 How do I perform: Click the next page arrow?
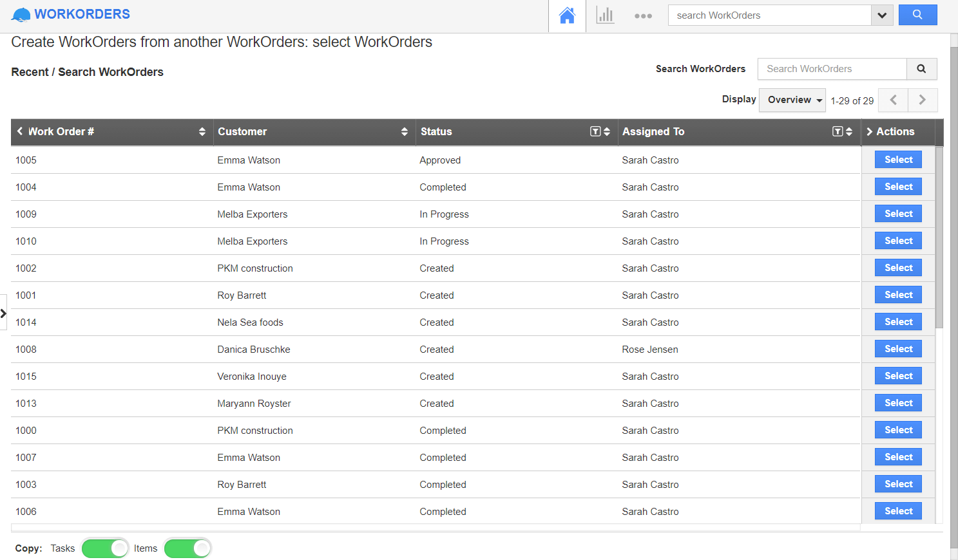tap(923, 100)
